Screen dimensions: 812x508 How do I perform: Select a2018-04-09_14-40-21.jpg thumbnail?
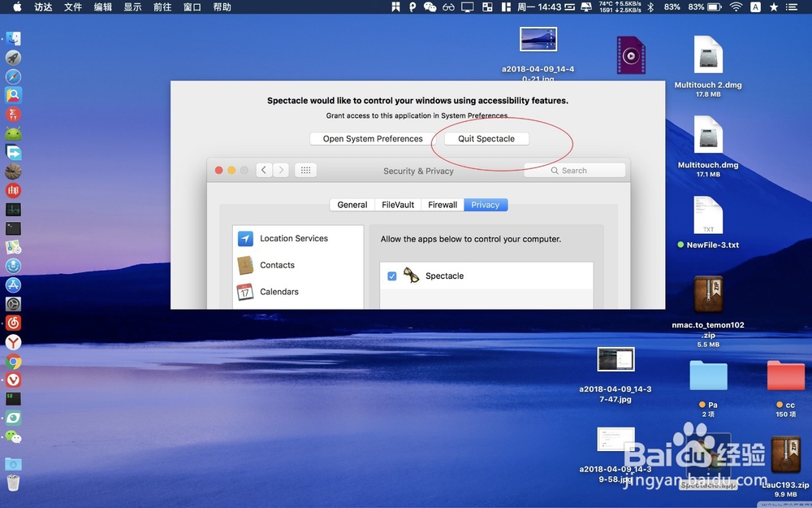(538, 39)
